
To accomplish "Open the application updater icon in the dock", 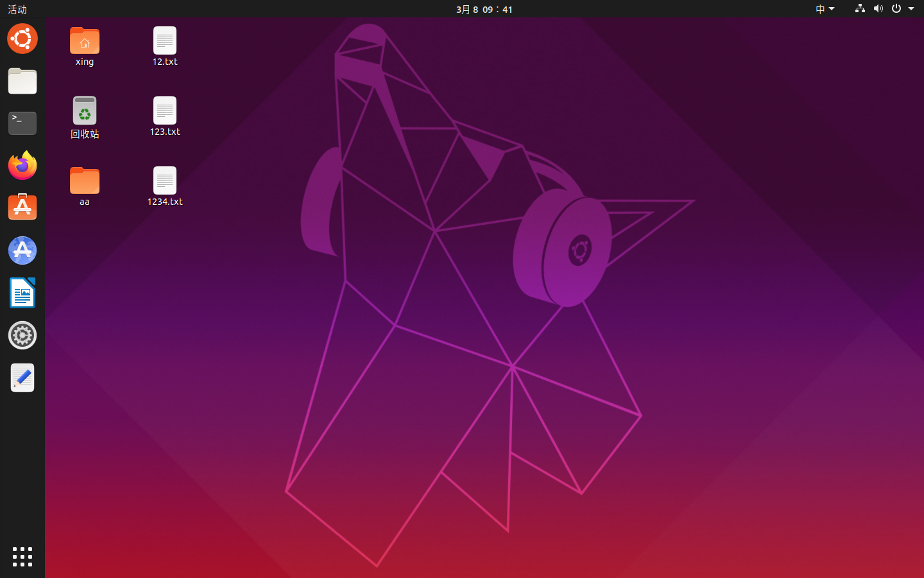I will [22, 250].
